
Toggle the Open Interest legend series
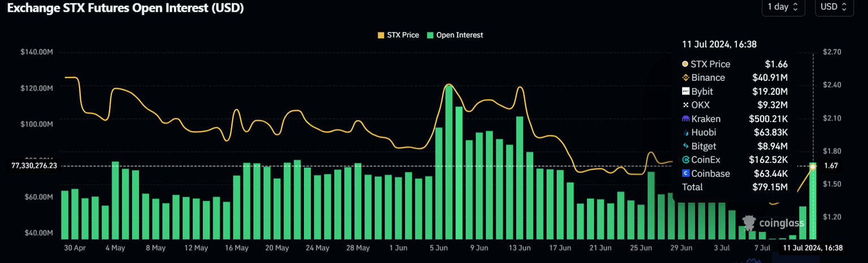(455, 35)
